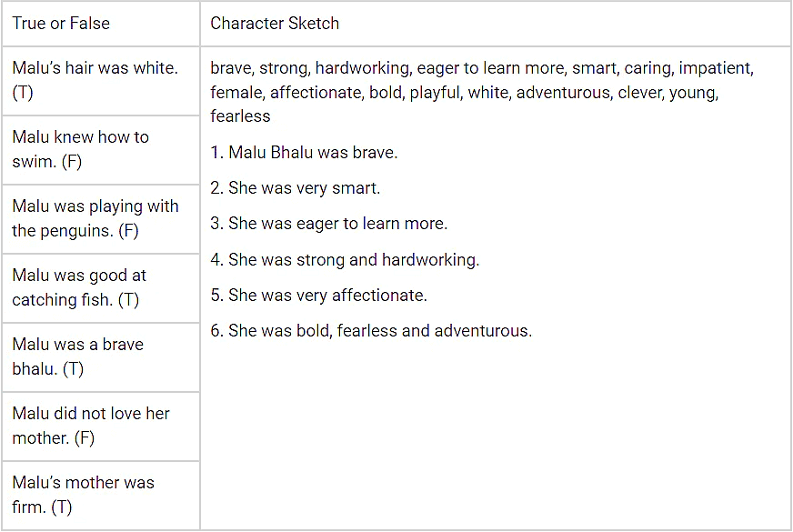The height and width of the screenshot is (532, 793).
Task: Click the "did not love her mother" statement
Action: tap(91, 426)
